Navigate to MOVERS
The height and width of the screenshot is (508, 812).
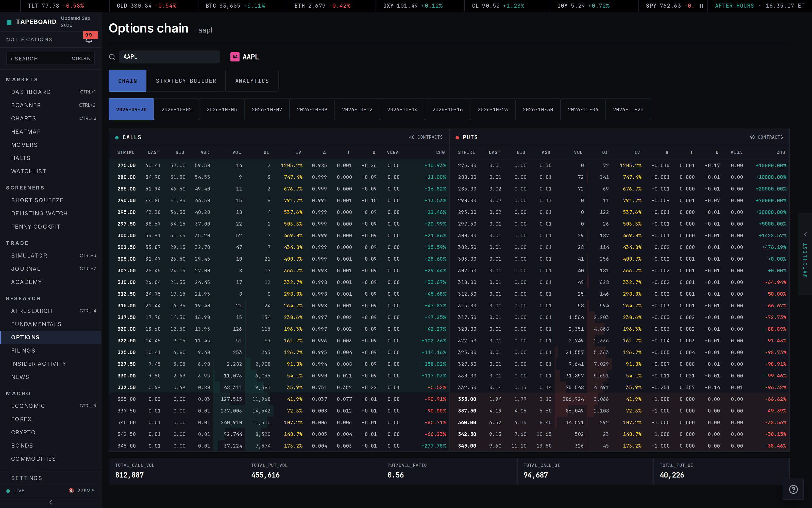[x=51, y=145]
